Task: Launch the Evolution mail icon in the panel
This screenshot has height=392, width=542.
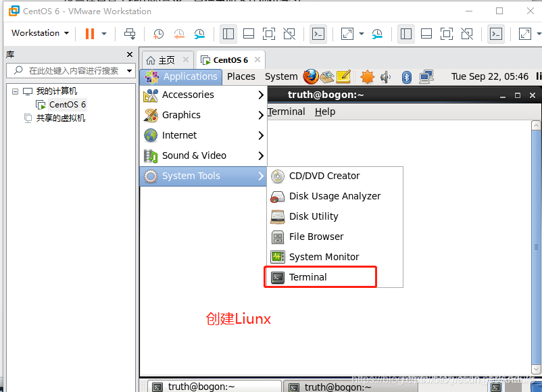Action: pos(326,76)
